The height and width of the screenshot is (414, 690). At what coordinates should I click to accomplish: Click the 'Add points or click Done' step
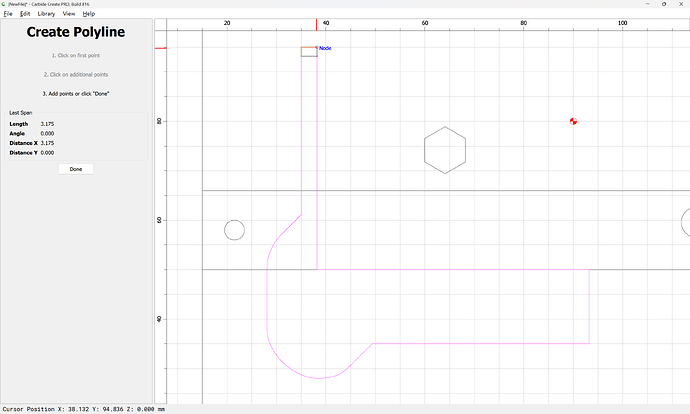(x=76, y=94)
